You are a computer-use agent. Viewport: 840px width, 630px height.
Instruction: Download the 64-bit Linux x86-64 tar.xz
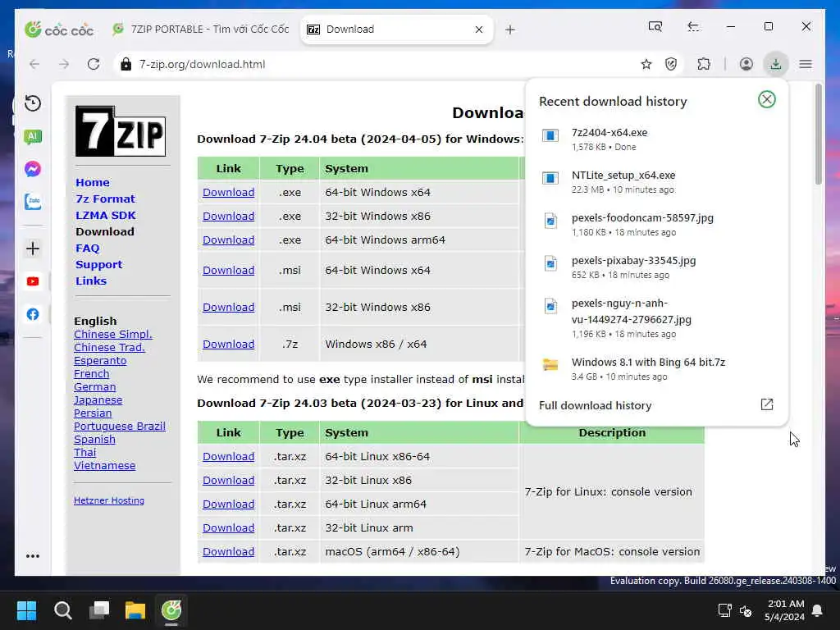pos(228,456)
